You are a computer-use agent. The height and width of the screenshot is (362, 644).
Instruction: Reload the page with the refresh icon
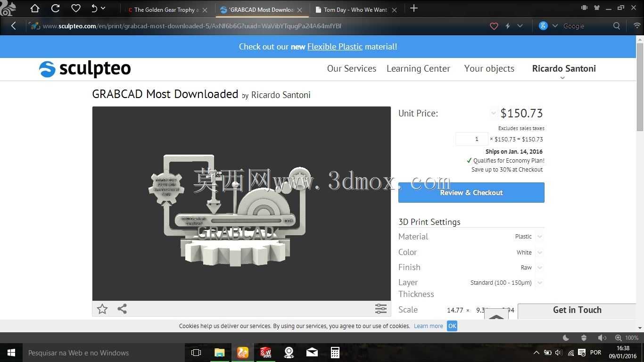55,8
